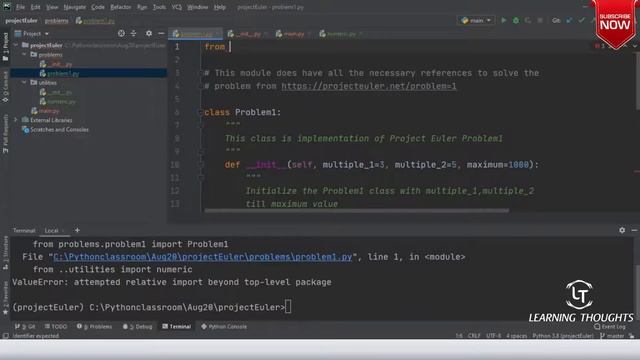Select problem1.py in the project tree
The image size is (640, 360).
click(x=60, y=73)
